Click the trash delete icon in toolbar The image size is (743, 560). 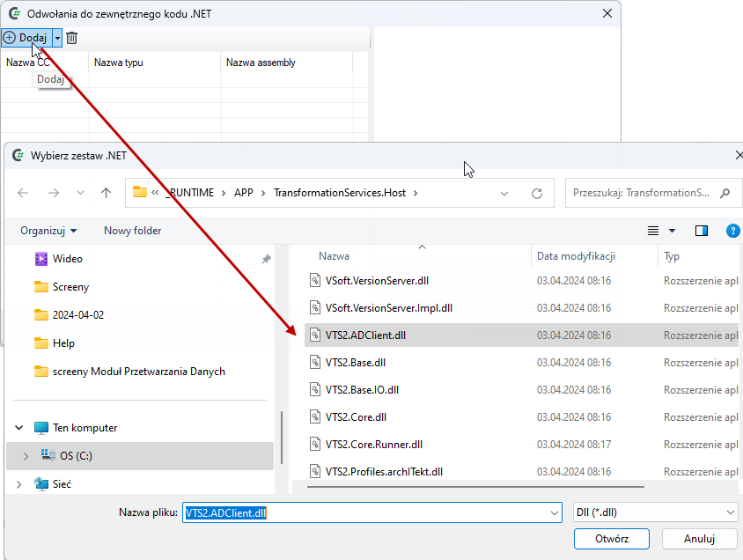(x=71, y=38)
